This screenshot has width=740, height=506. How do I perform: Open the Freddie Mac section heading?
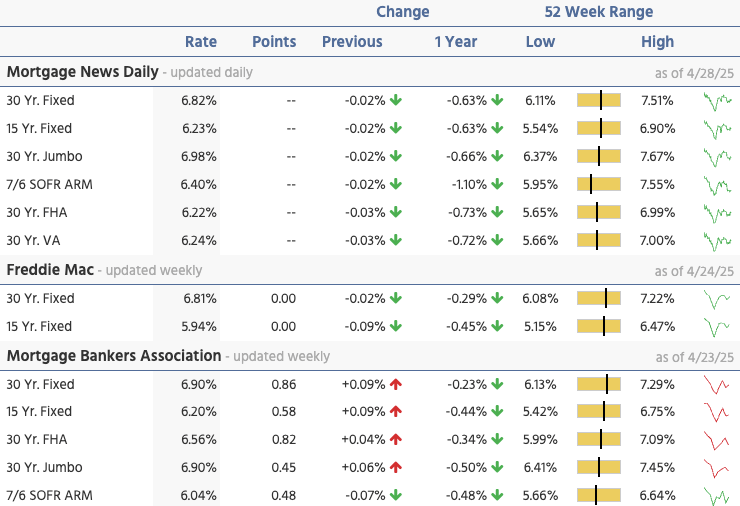click(x=50, y=270)
